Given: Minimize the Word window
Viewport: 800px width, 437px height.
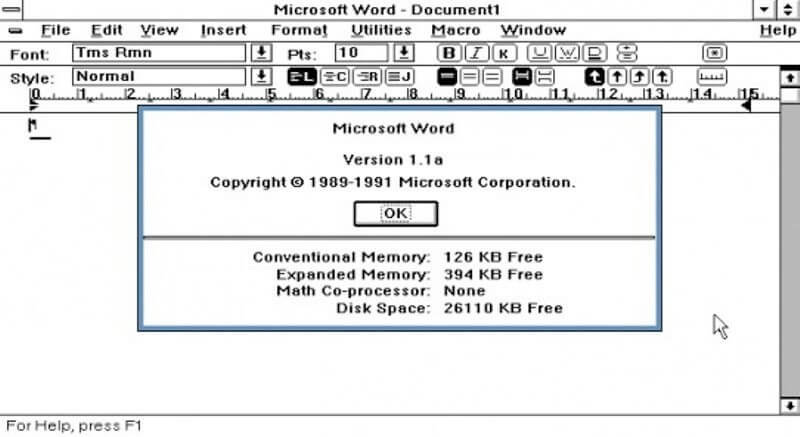Looking at the screenshot, I should [x=764, y=9].
